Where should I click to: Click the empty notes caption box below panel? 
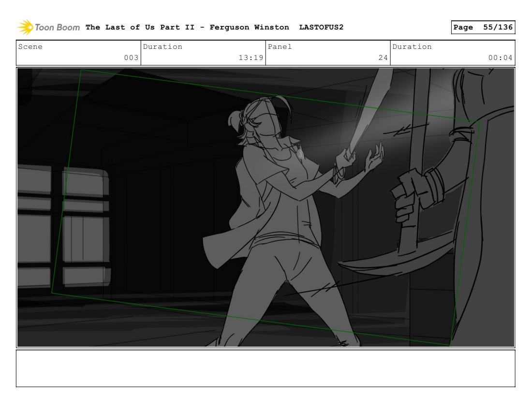click(266, 368)
